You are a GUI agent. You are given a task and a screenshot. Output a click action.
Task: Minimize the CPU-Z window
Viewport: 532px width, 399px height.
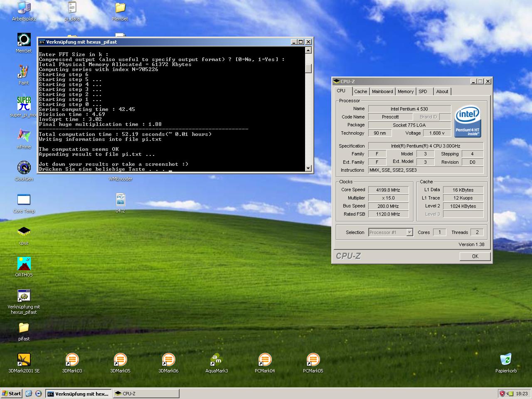[x=473, y=81]
